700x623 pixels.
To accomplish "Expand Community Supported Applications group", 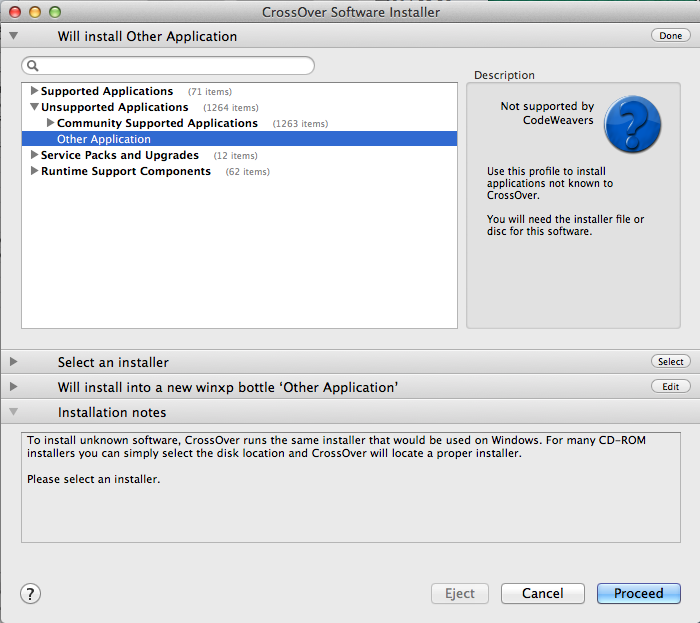I will pos(50,123).
